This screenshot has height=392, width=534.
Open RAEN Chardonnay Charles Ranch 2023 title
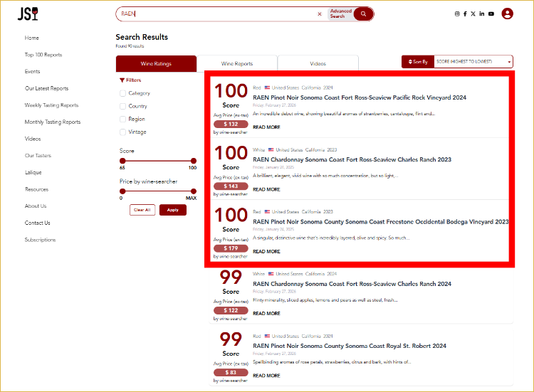(x=352, y=159)
